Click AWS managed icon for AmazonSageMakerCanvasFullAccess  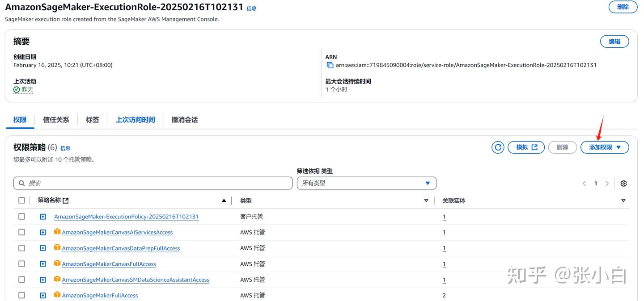point(57,263)
